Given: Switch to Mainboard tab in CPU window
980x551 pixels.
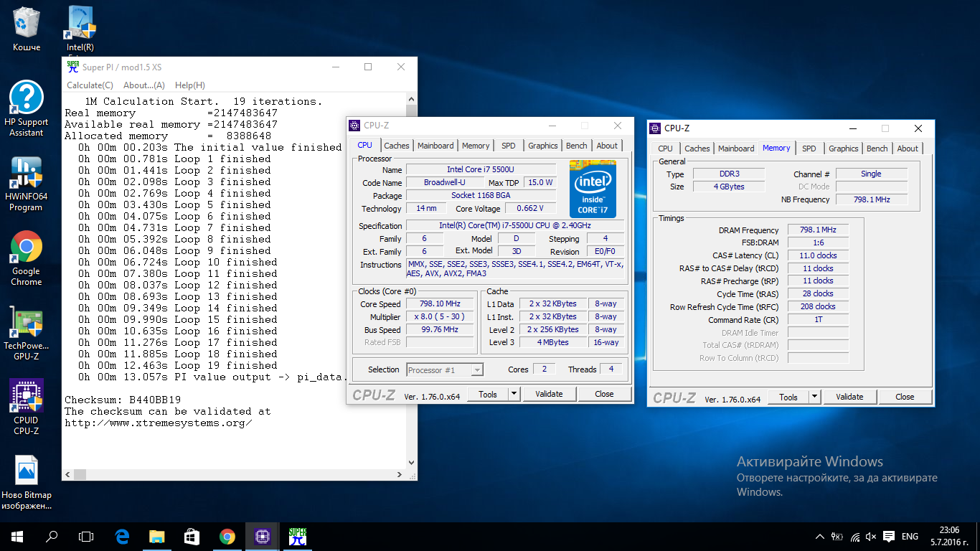Looking at the screenshot, I should point(435,146).
